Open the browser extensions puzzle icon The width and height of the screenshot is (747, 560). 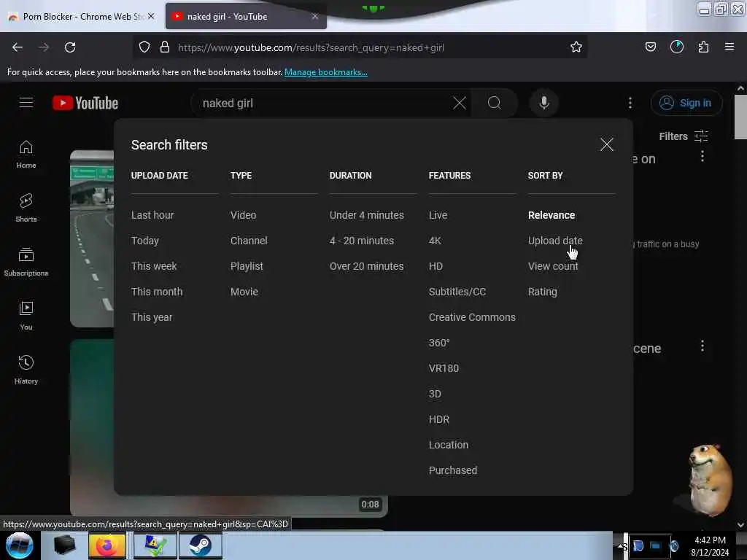click(x=703, y=47)
